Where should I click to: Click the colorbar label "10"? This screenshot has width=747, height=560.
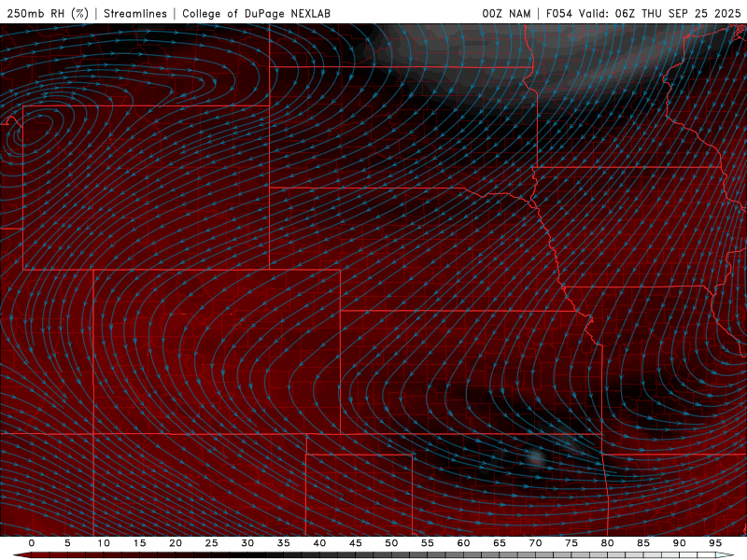[x=104, y=543]
